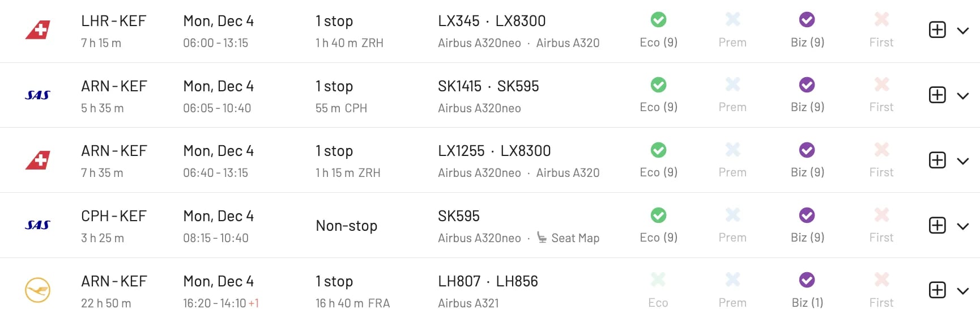
Task: Expand LX345 LHR-KEF flight details chevron
Action: (x=963, y=31)
